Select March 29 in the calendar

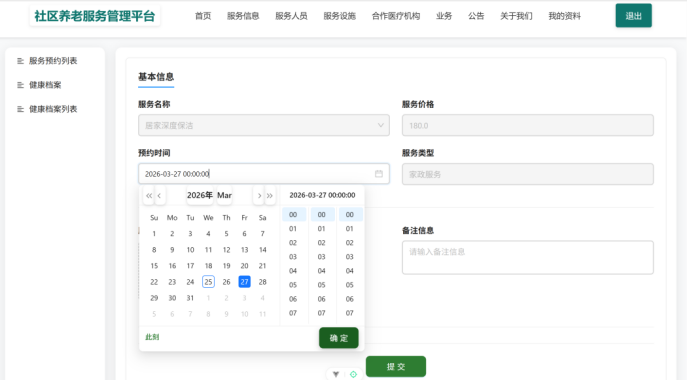point(154,298)
